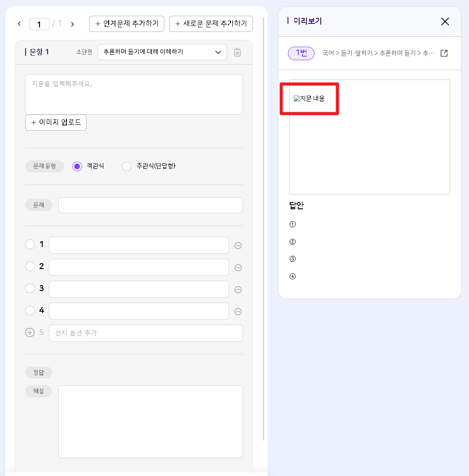Screen dimensions: 469x476
Task: Mark option 1 as correct answer
Action: [30, 244]
